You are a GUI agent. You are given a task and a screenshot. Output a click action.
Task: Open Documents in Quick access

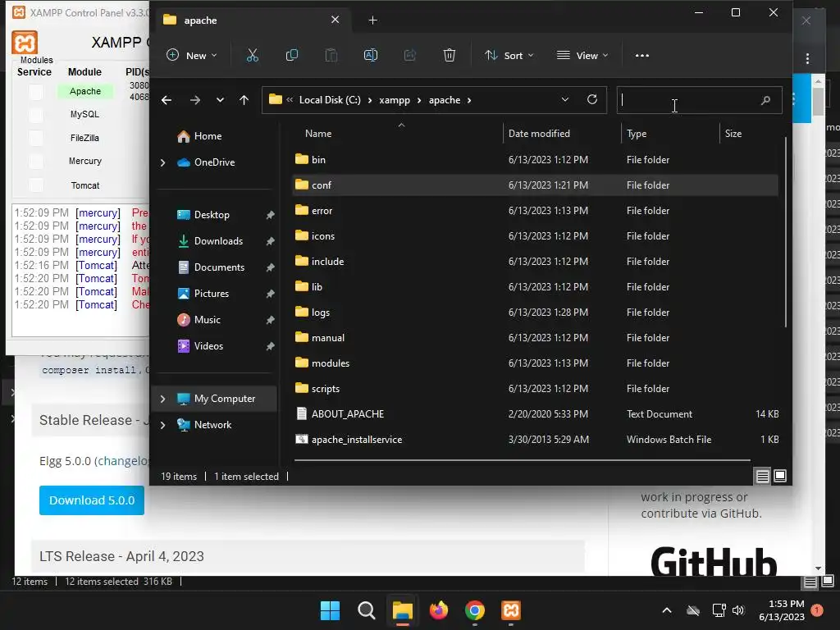click(219, 267)
